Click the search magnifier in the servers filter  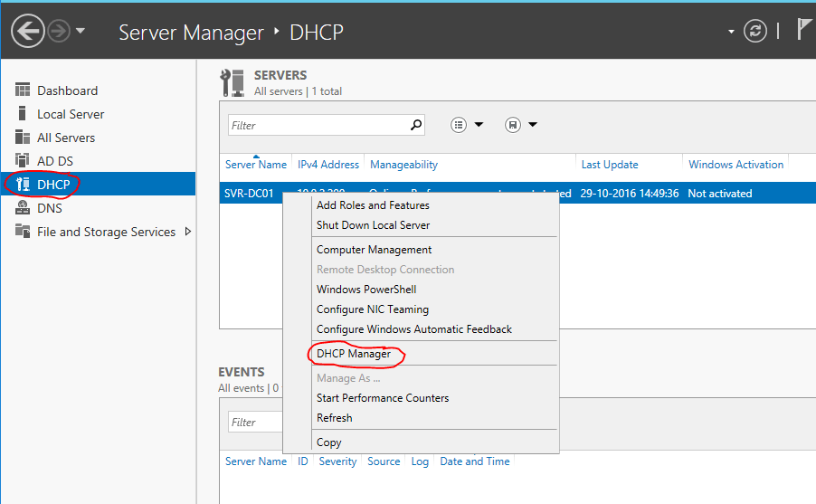(415, 125)
